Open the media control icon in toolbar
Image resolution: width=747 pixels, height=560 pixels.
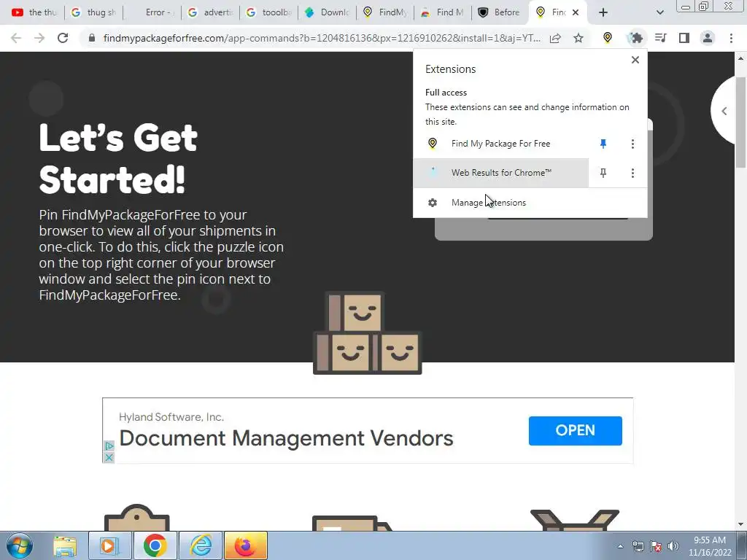(660, 38)
